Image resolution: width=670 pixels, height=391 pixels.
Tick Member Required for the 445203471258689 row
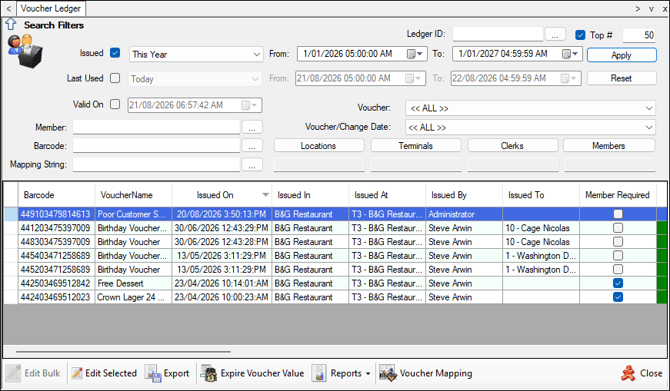618,269
